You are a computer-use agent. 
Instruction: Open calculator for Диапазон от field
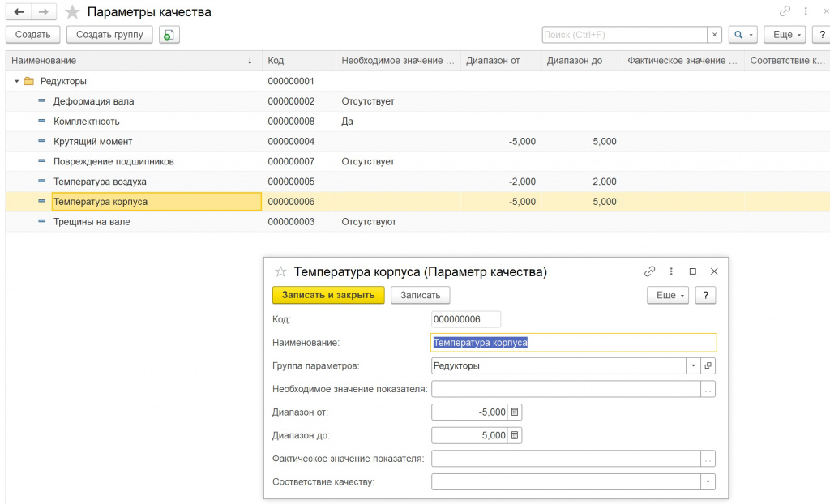[x=515, y=412]
